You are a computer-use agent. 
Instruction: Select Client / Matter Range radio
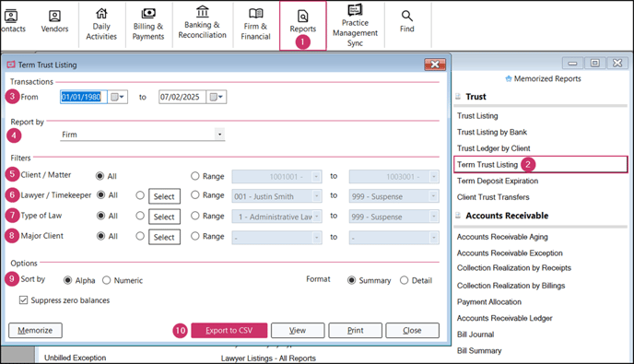pyautogui.click(x=195, y=176)
